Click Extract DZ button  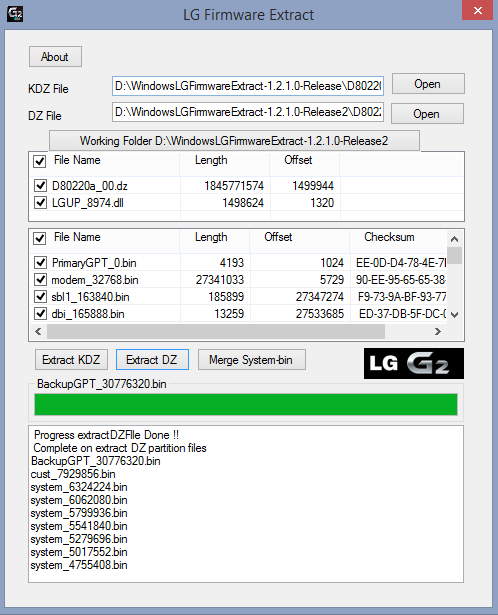pyautogui.click(x=152, y=360)
